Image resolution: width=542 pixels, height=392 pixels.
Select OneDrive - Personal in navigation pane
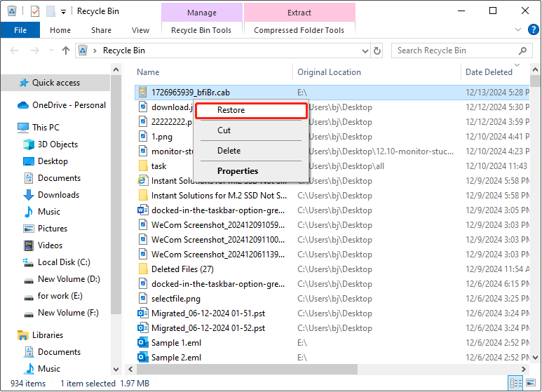coord(69,105)
